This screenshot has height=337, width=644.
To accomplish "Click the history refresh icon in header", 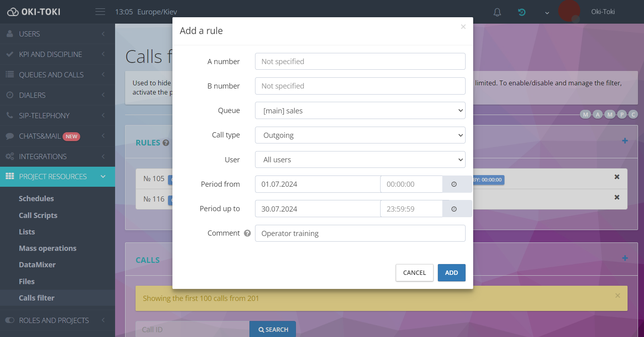I will pyautogui.click(x=522, y=12).
